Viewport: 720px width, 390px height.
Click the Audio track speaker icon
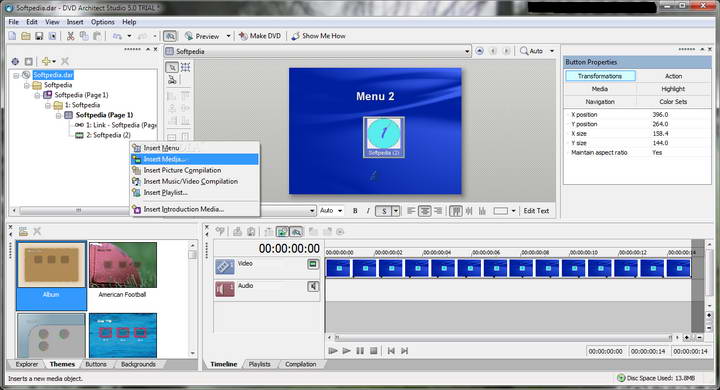[x=225, y=289]
